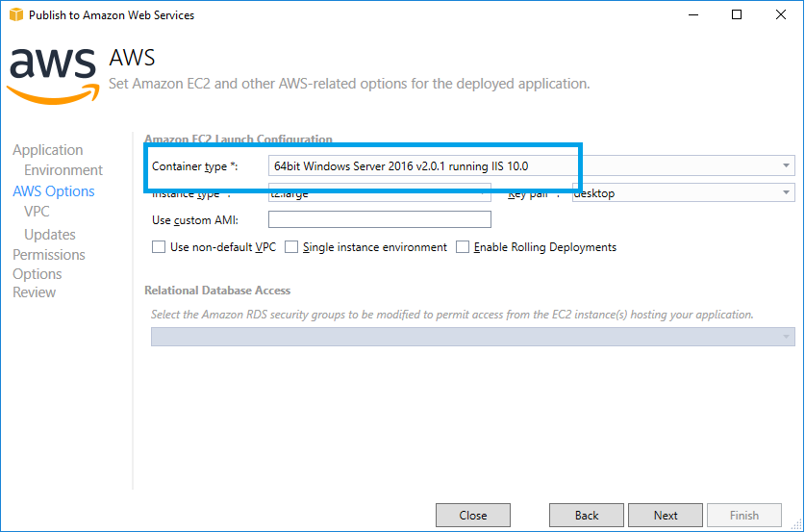Open the Permissions step
The height and width of the screenshot is (532, 805).
49,255
